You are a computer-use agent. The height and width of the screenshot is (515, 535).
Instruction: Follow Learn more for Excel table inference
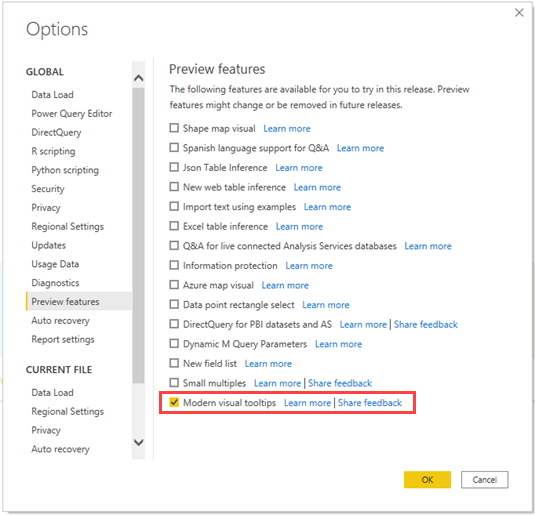click(x=299, y=226)
